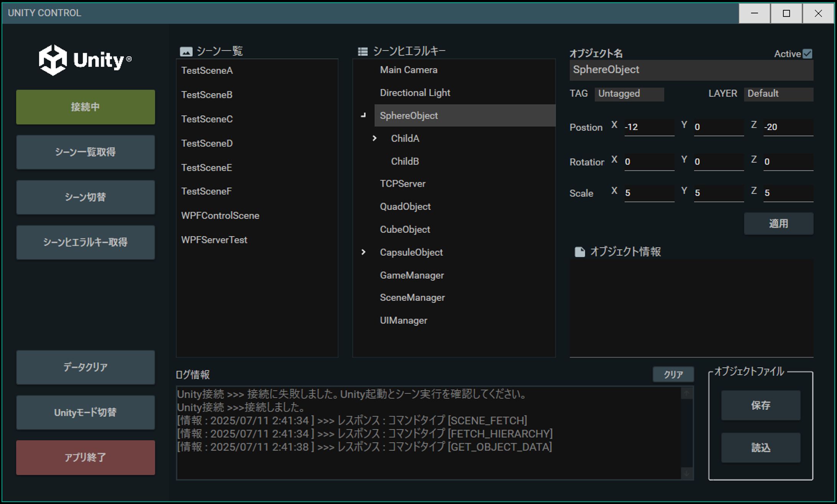Viewport: 837px width, 504px height.
Task: Click the scene hierarchy list icon
Action: tap(363, 51)
